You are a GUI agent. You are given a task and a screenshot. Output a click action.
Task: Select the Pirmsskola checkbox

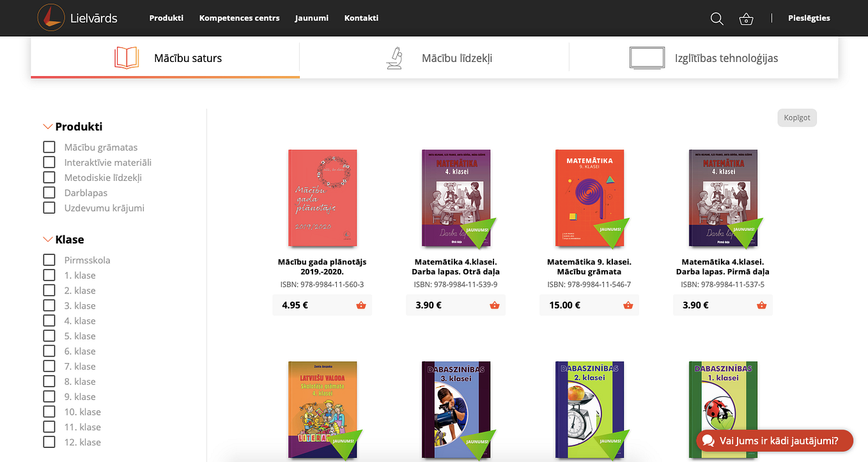click(x=49, y=260)
